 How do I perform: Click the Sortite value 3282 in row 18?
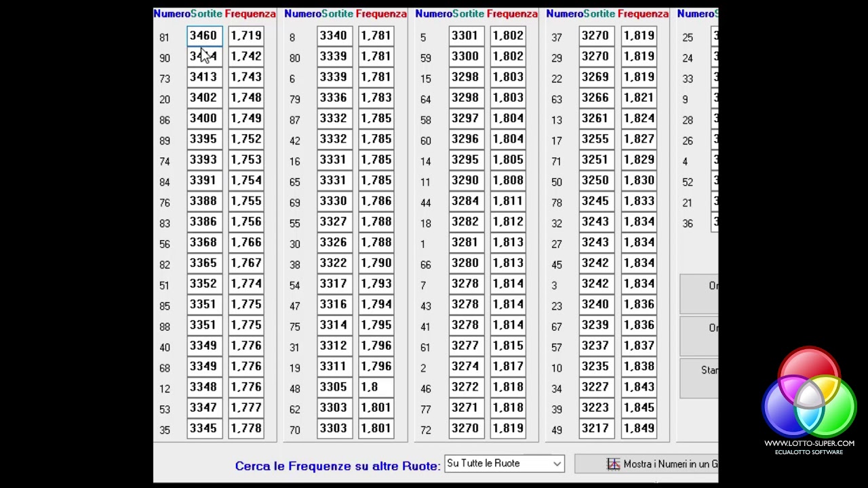(467, 222)
